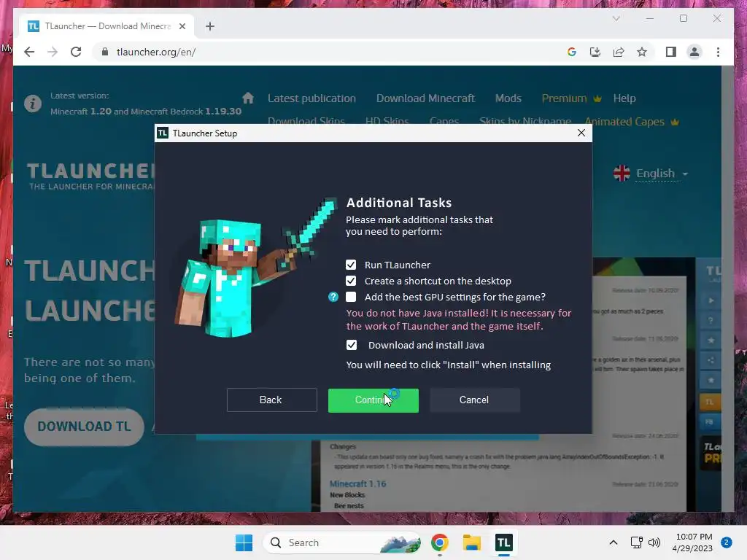The width and height of the screenshot is (747, 560).
Task: Close the TLauncher Setup dialog
Action: [581, 133]
